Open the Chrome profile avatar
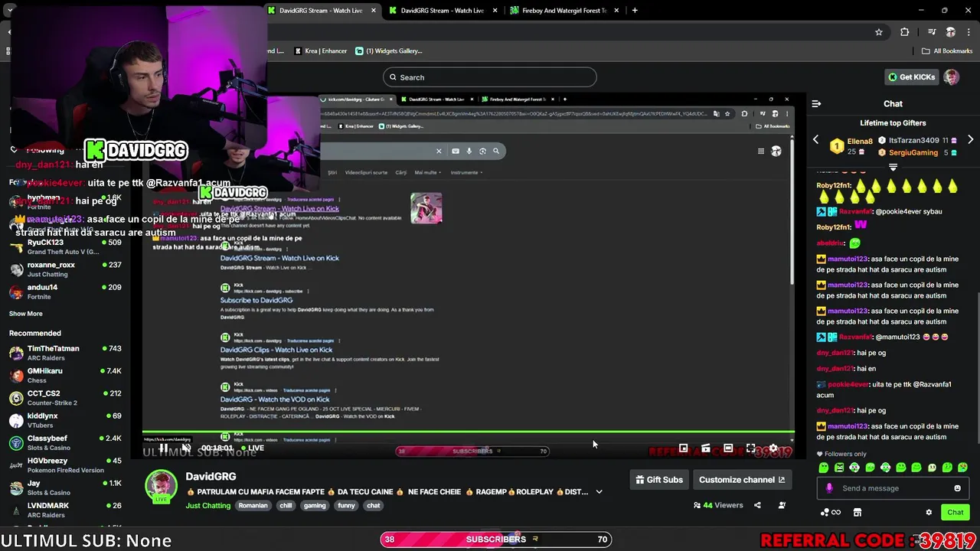The width and height of the screenshot is (980, 551). tap(951, 32)
